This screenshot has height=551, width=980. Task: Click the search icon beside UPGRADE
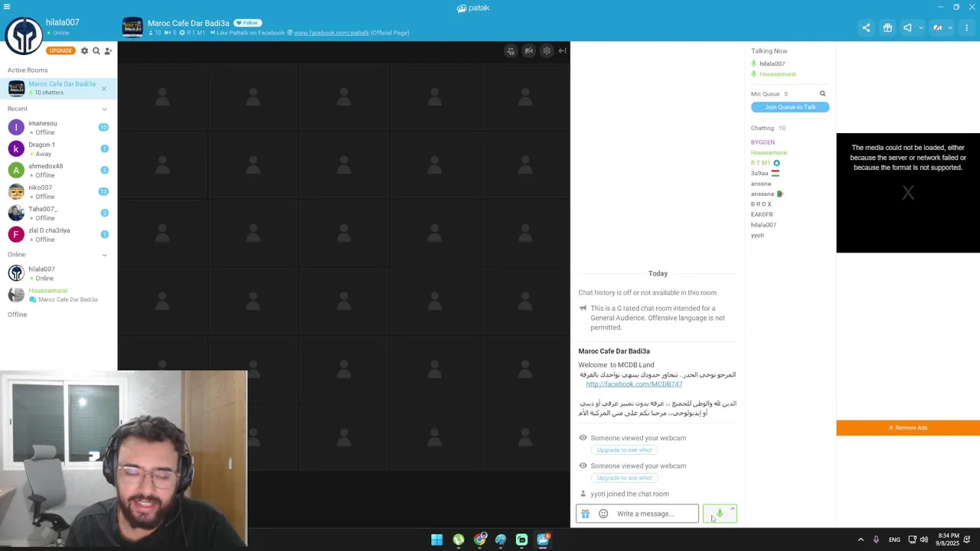[x=96, y=51]
